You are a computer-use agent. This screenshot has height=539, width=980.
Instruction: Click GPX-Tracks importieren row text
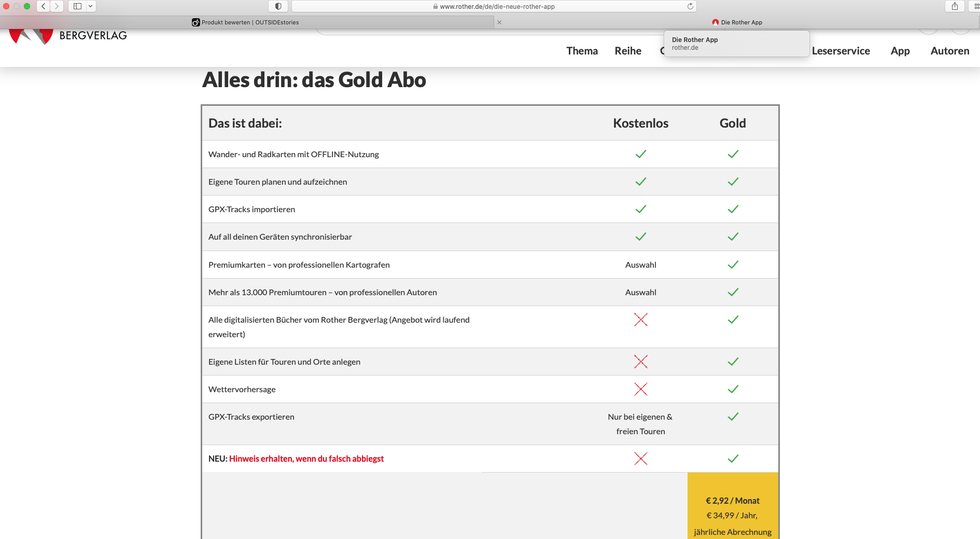(251, 210)
